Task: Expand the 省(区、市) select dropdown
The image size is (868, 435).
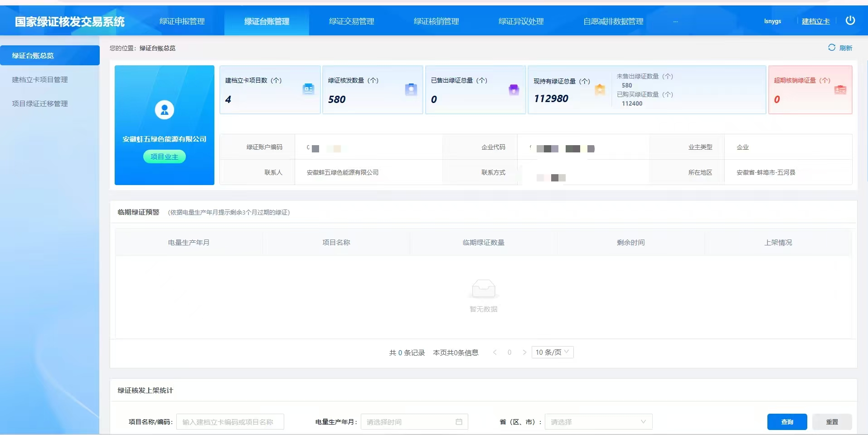Action: 598,422
